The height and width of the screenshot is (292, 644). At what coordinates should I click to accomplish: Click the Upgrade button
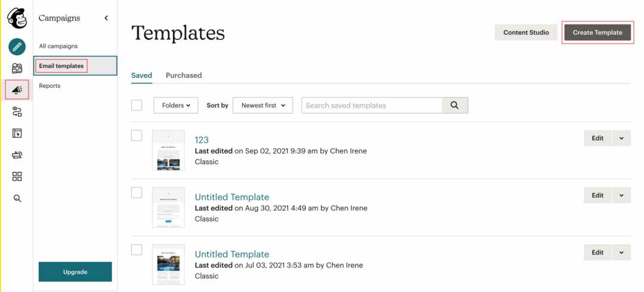click(x=75, y=272)
